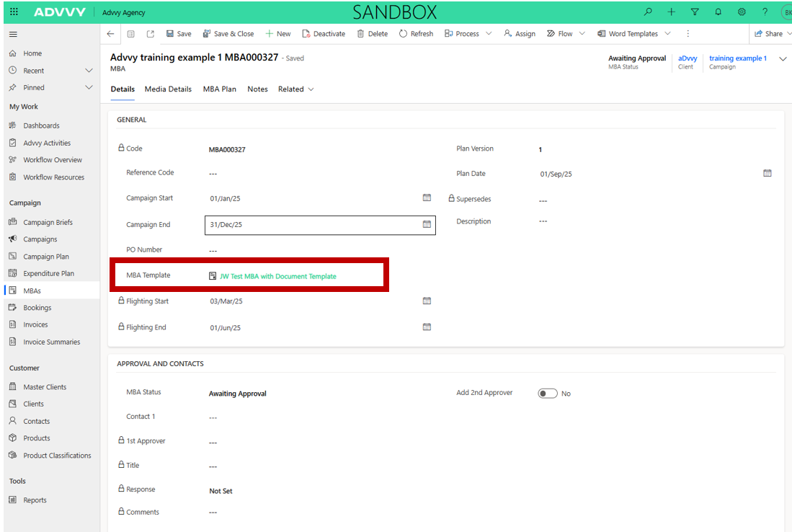Switch to the Media Details tab
Viewport: 792px width, 532px height.
(168, 89)
